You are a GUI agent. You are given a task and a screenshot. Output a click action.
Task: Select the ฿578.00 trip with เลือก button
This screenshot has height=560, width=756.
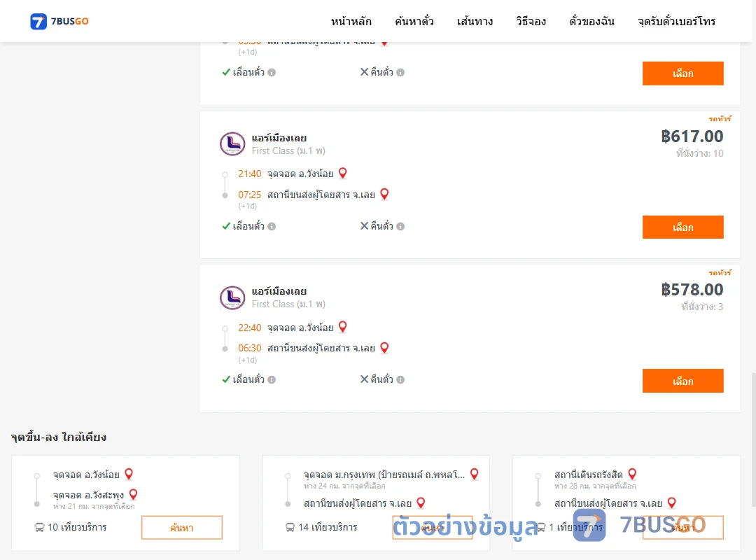682,381
